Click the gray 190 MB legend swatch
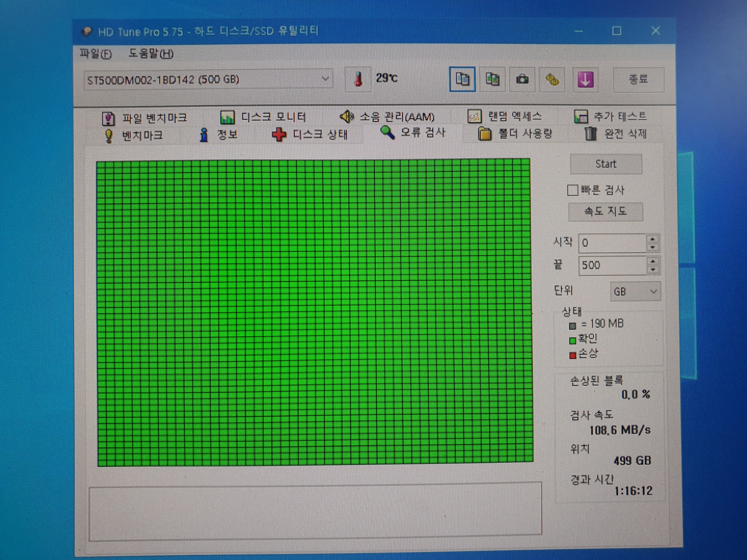This screenshot has height=560, width=747. pos(572,326)
